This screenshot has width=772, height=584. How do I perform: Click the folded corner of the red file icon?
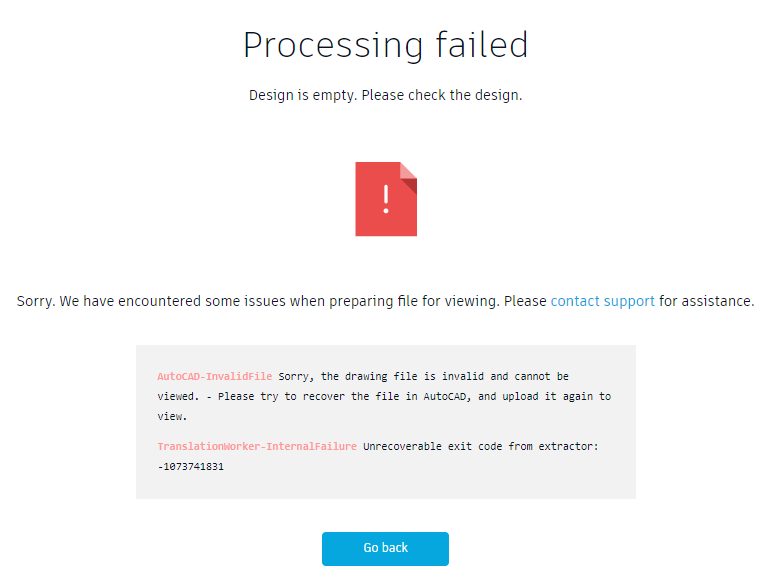click(408, 172)
